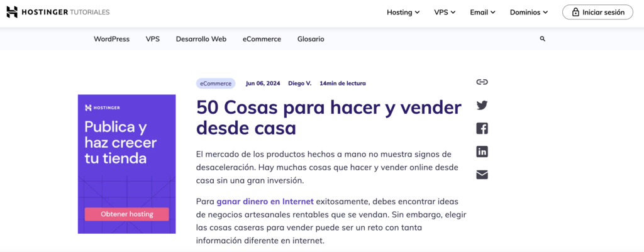Open eCommerce in the category bar

click(262, 39)
